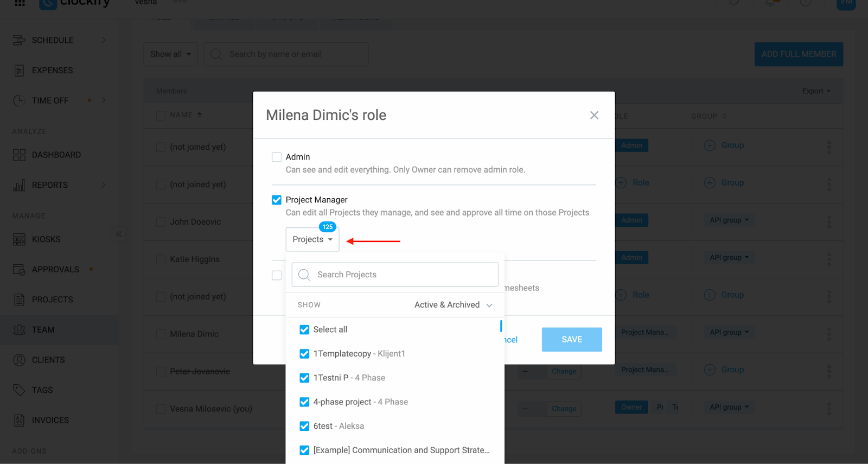Screen dimensions: 868x464
Task: Open the Clients person icon
Action: [19, 360]
